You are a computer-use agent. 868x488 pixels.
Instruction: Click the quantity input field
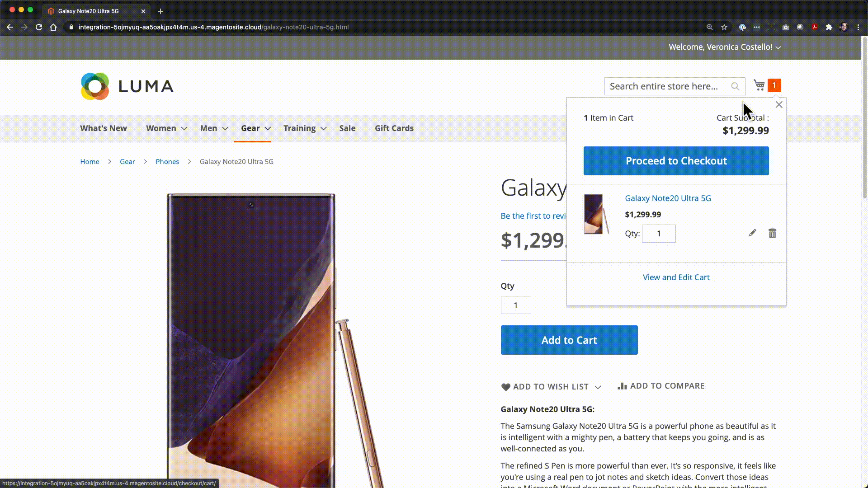coord(659,233)
